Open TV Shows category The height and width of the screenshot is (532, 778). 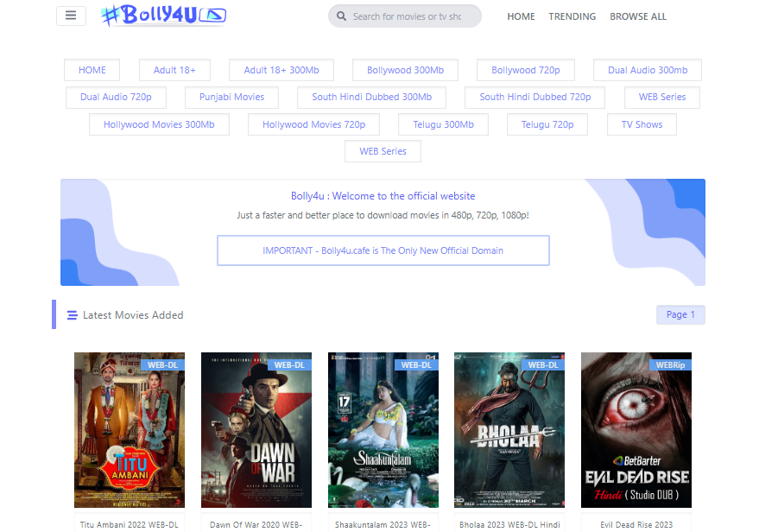pyautogui.click(x=642, y=124)
